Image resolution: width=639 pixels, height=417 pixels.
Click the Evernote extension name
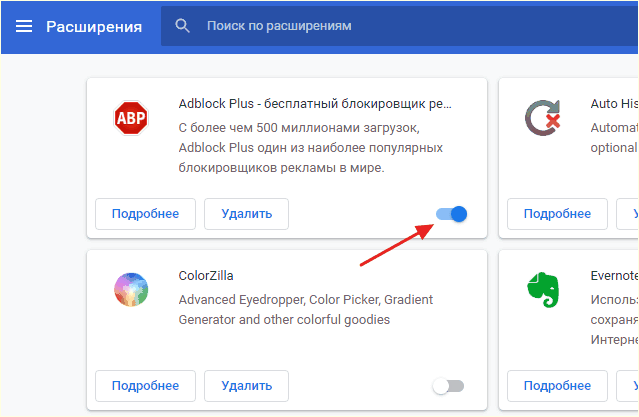pos(614,276)
